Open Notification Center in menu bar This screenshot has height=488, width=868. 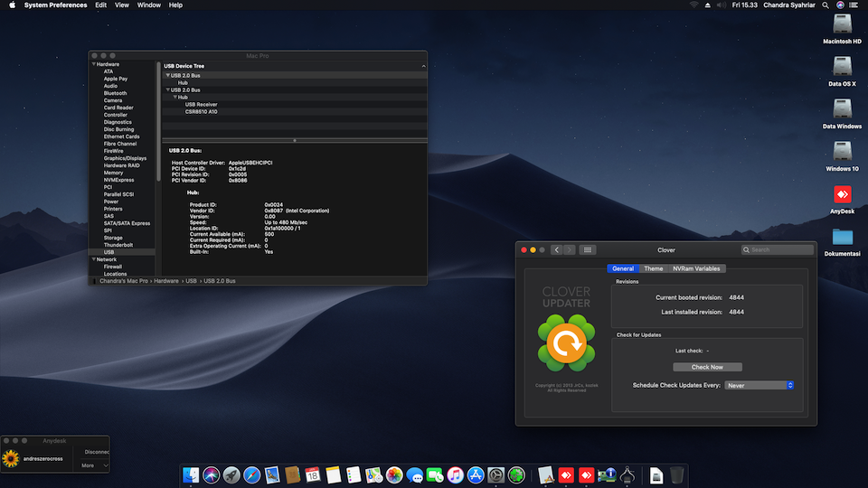click(854, 5)
